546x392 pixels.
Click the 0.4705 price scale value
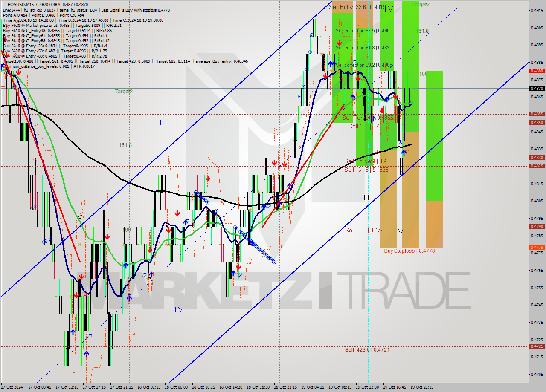click(537, 375)
